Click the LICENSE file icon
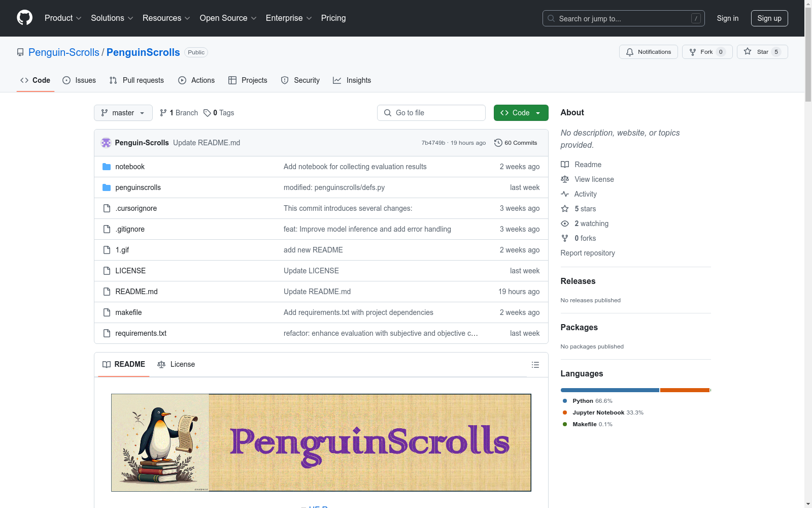Viewport: 812px width, 508px height. click(x=107, y=271)
